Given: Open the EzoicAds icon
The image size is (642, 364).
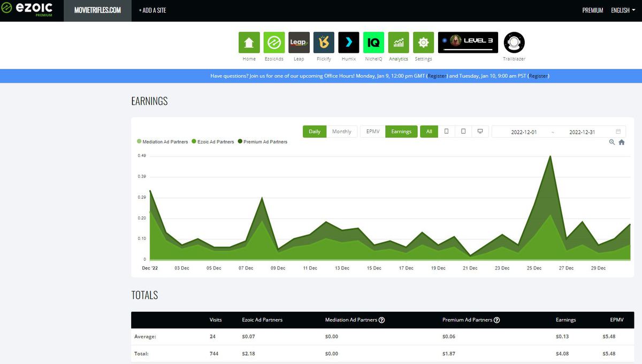Looking at the screenshot, I should click(274, 42).
